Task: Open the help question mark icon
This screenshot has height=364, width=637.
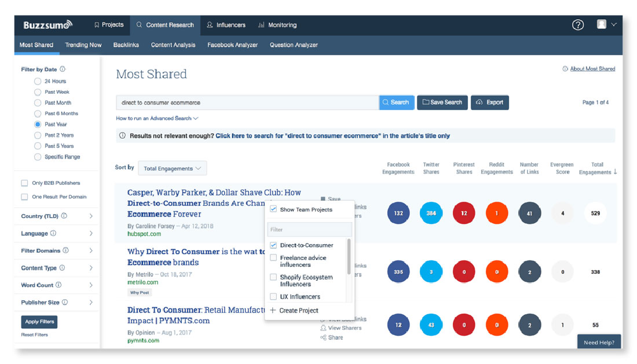Action: coord(578,25)
